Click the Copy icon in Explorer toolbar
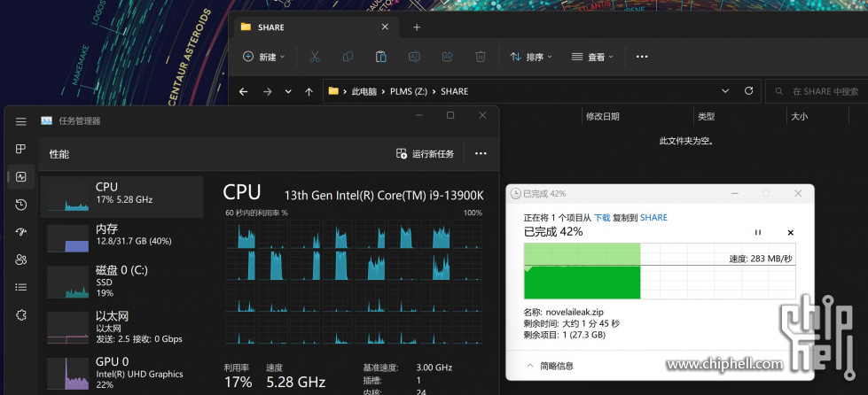This screenshot has width=868, height=395. tap(348, 57)
